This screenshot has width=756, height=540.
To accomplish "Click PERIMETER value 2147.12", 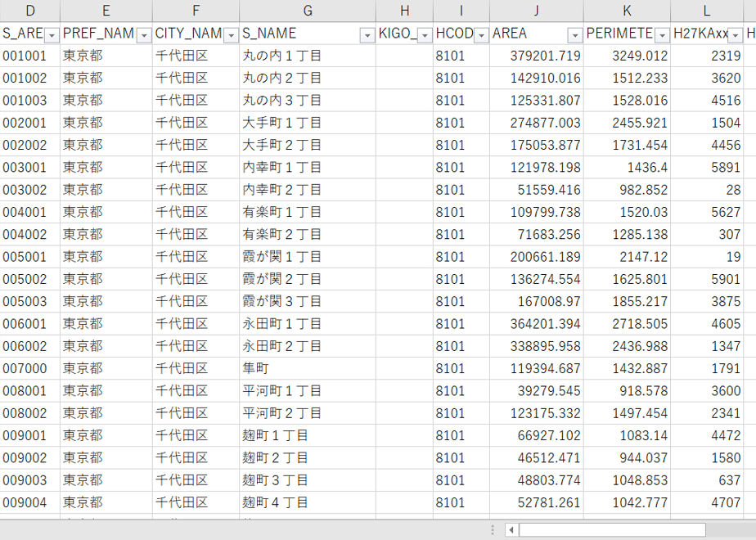I will pos(627,257).
